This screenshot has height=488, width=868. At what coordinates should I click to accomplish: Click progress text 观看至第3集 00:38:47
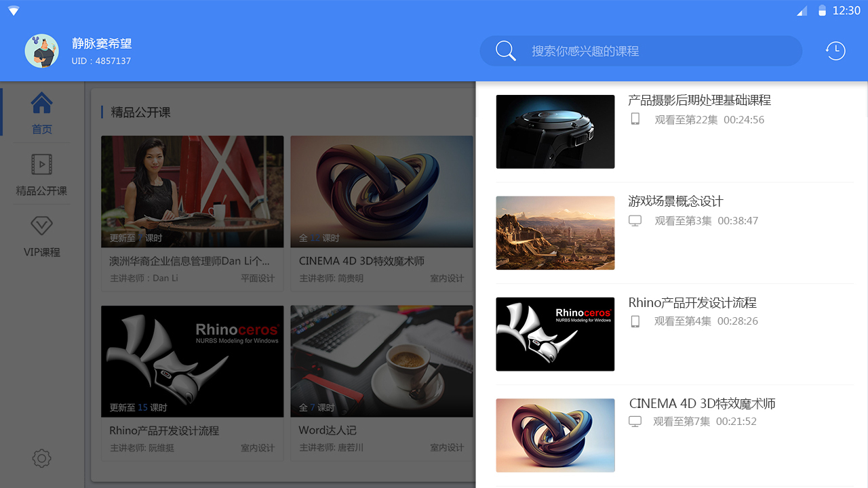coord(707,221)
